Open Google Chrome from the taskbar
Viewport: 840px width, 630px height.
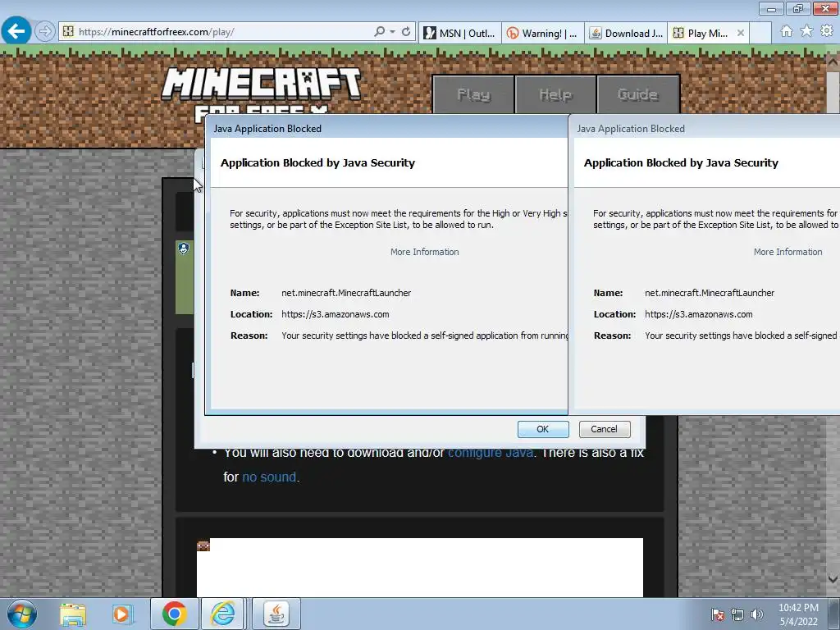pos(174,614)
